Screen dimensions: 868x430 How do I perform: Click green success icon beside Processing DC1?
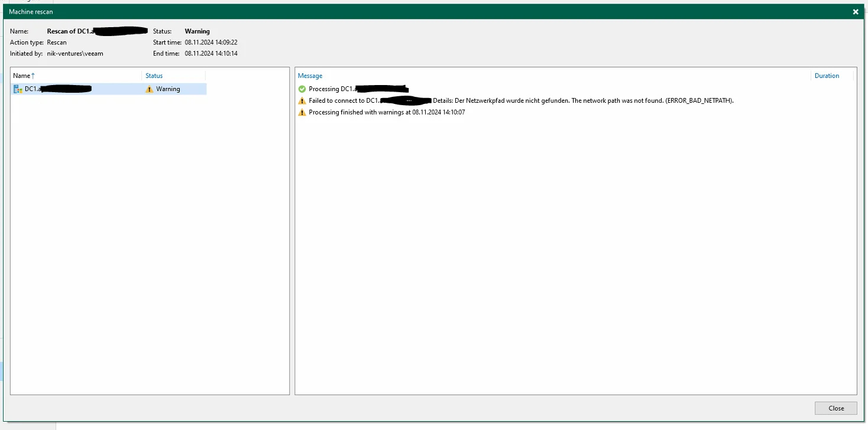[x=302, y=89]
